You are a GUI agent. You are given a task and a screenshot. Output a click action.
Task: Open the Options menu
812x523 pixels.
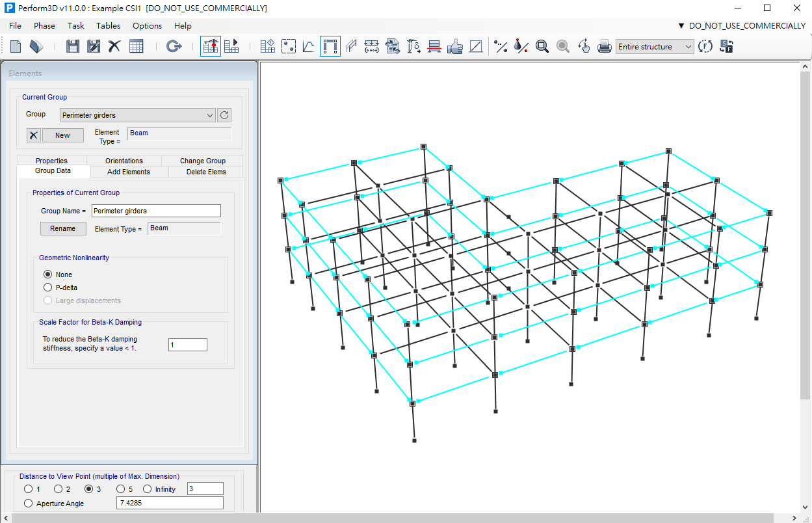point(147,26)
